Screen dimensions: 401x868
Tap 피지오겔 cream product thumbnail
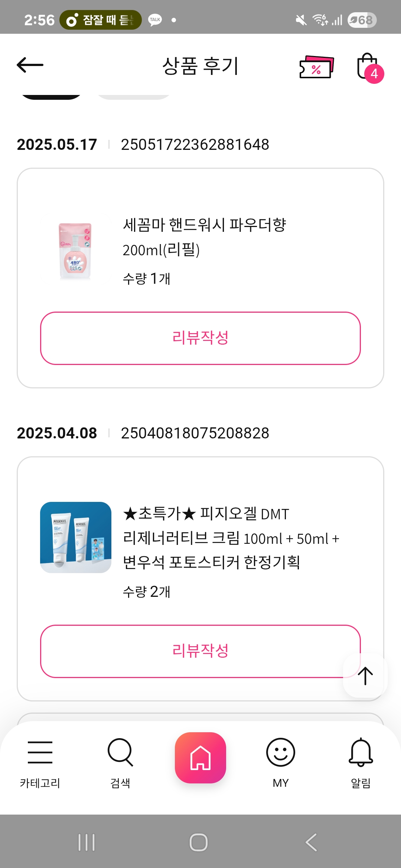click(x=76, y=537)
